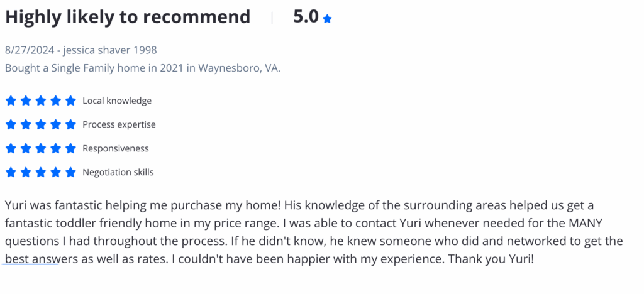Click the Process expertise label

(119, 124)
